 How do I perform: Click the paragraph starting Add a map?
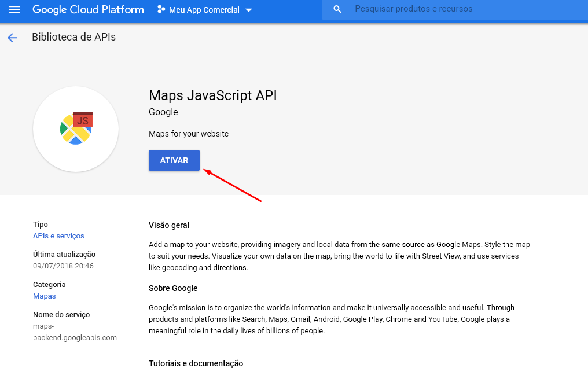339,256
